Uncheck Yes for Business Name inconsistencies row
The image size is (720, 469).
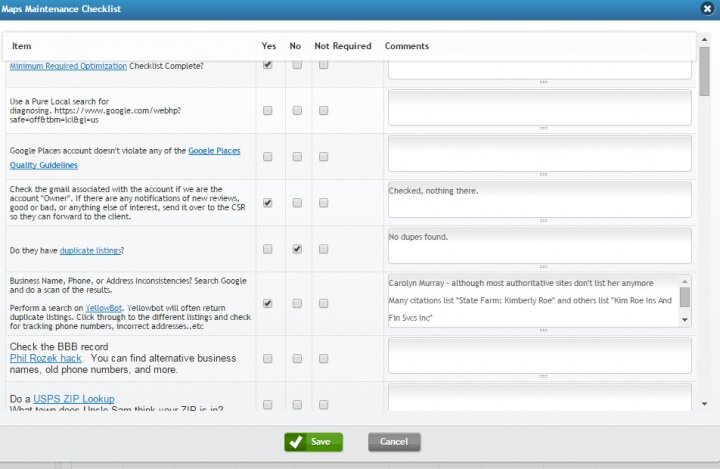[267, 304]
